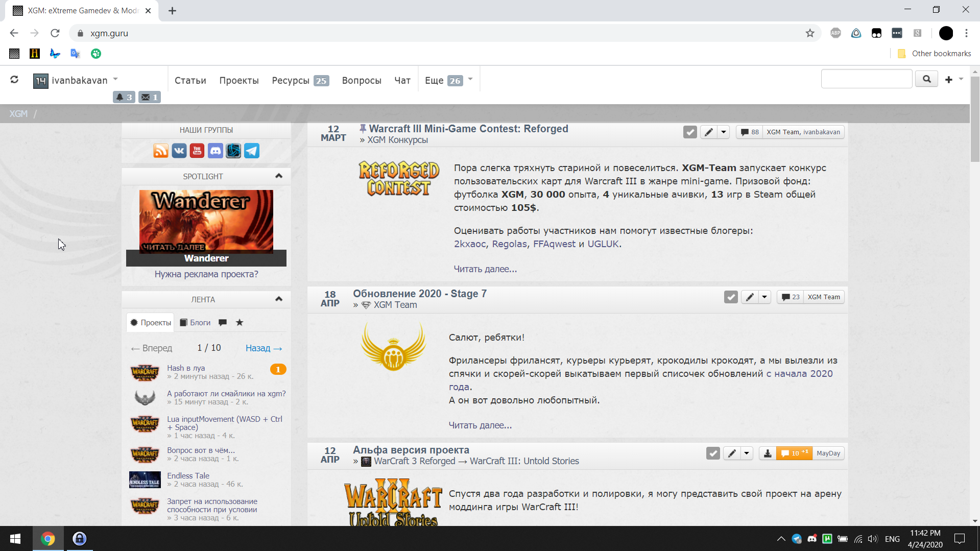Viewport: 980px width, 551px height.
Task: Expand the Еще menu arrow
Action: coord(470,79)
